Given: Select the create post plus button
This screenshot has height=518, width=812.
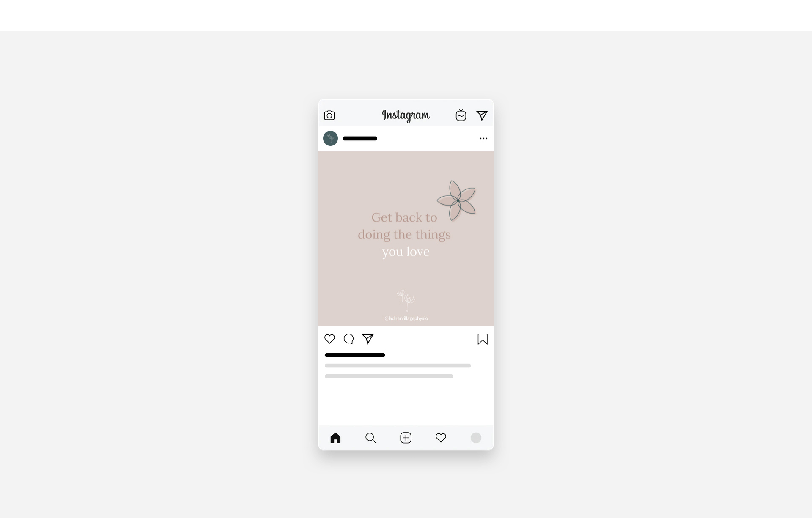Looking at the screenshot, I should pyautogui.click(x=406, y=438).
